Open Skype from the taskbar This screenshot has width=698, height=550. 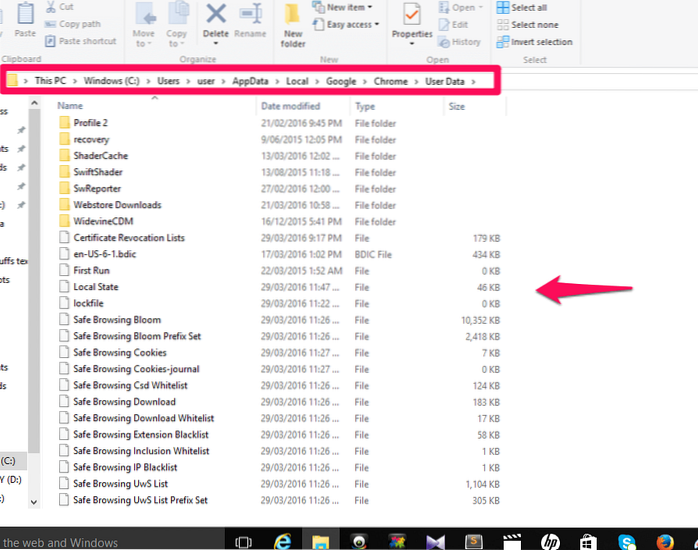pos(627,541)
